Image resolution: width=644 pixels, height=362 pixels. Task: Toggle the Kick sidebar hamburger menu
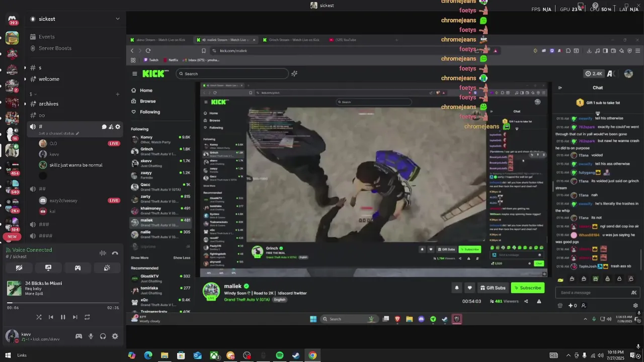pyautogui.click(x=134, y=74)
